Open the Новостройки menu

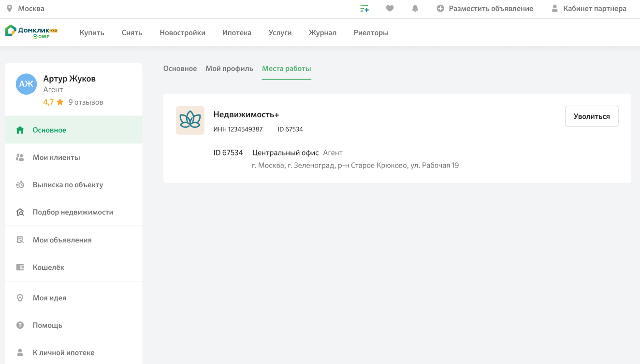(x=182, y=33)
